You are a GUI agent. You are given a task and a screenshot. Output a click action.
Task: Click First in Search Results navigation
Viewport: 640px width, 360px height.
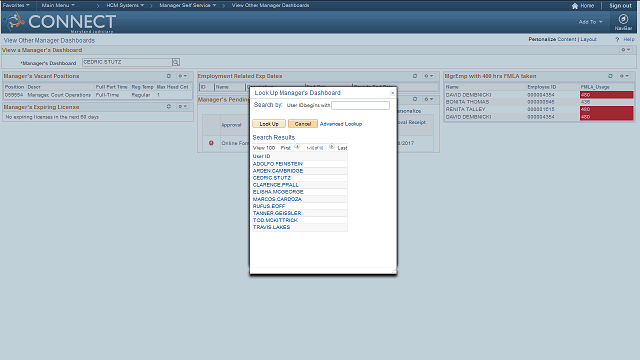(x=285, y=148)
